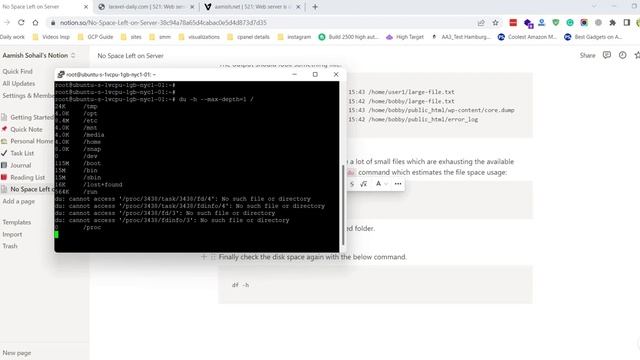Expand the Aamish Sohail's Notion workspace switcher
The image size is (640, 360).
point(39,56)
